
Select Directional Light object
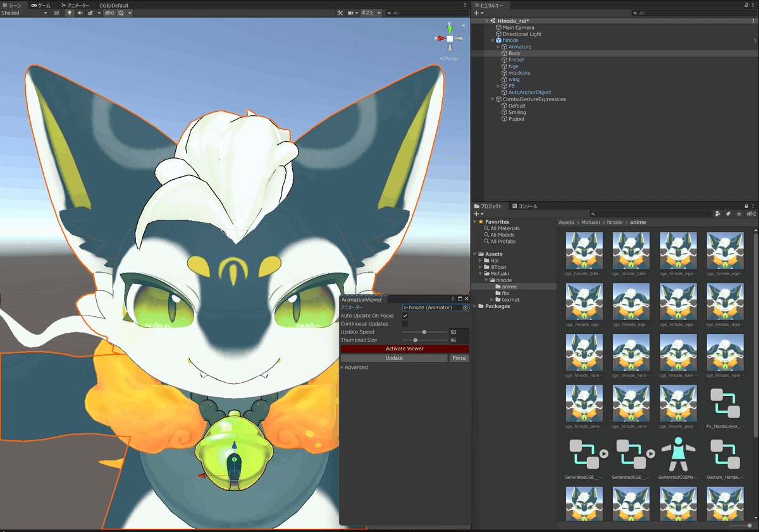click(x=522, y=34)
